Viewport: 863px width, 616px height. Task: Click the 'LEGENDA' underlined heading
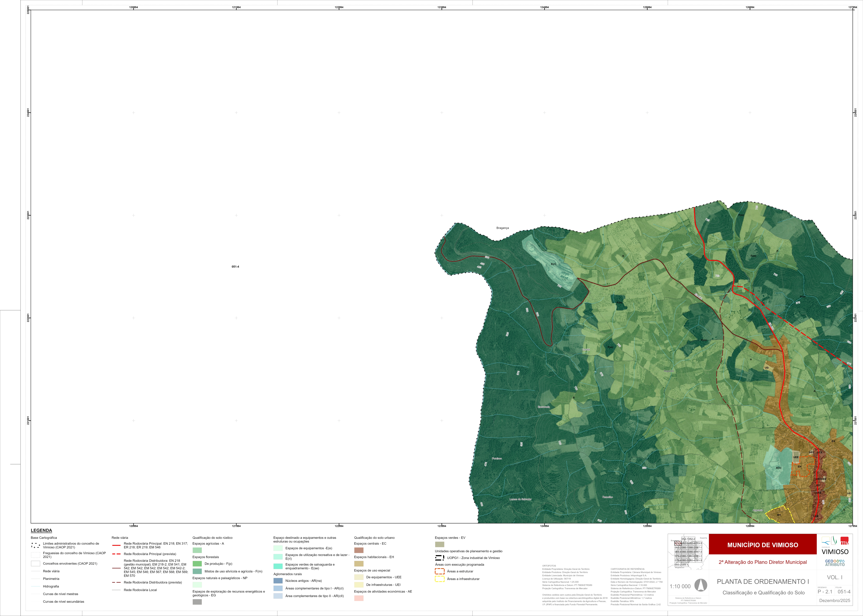tap(41, 530)
